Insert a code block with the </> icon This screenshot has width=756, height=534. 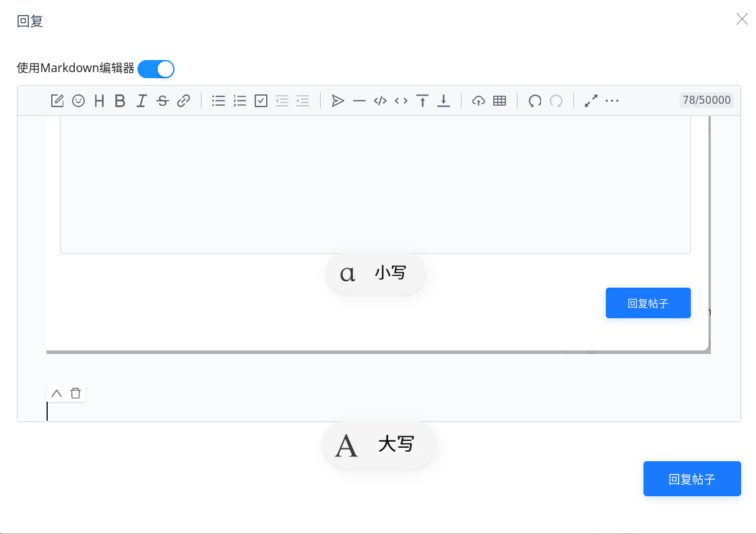tap(379, 100)
